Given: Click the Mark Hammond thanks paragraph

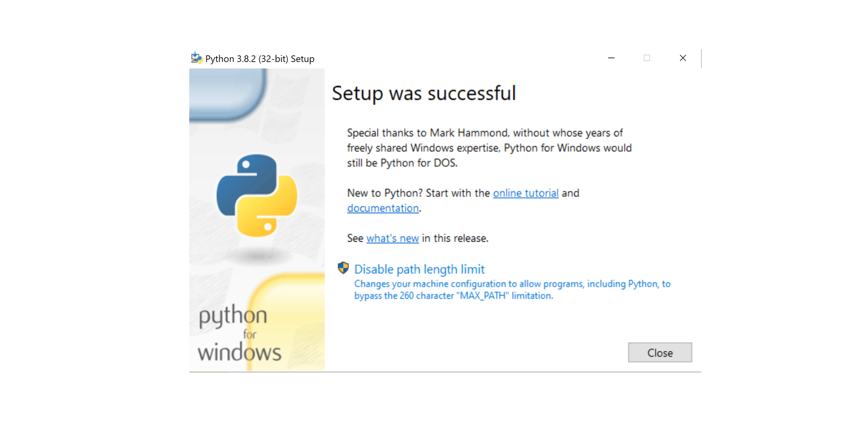Looking at the screenshot, I should 489,148.
